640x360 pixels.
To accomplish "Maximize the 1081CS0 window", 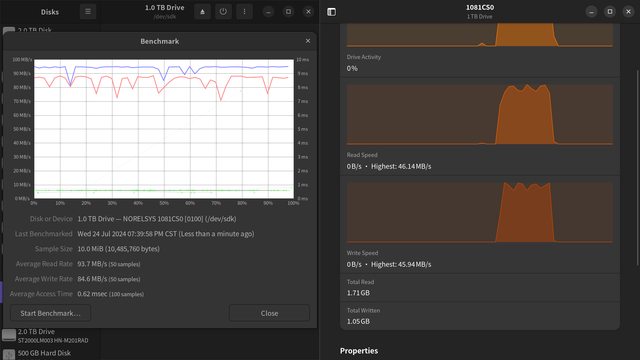I will click(x=610, y=12).
